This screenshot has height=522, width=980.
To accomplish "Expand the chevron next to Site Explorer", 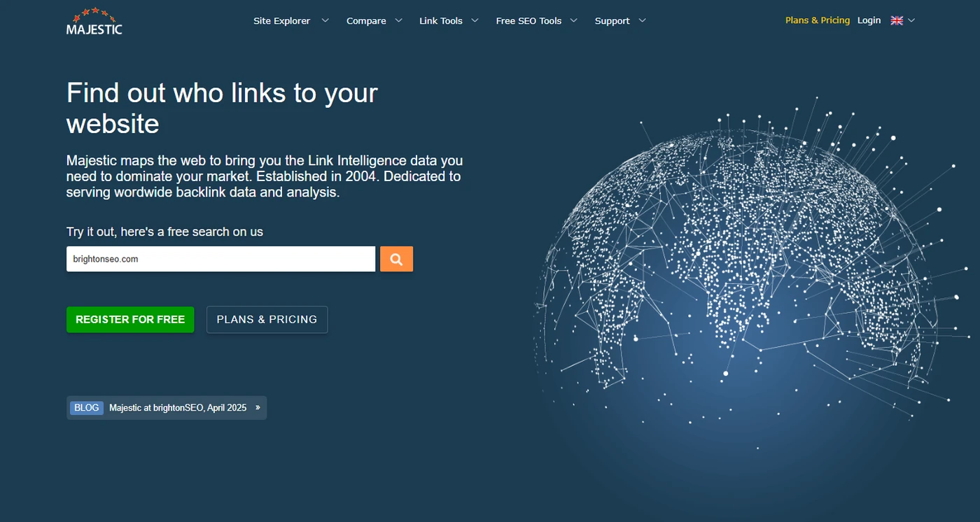I will (x=325, y=20).
